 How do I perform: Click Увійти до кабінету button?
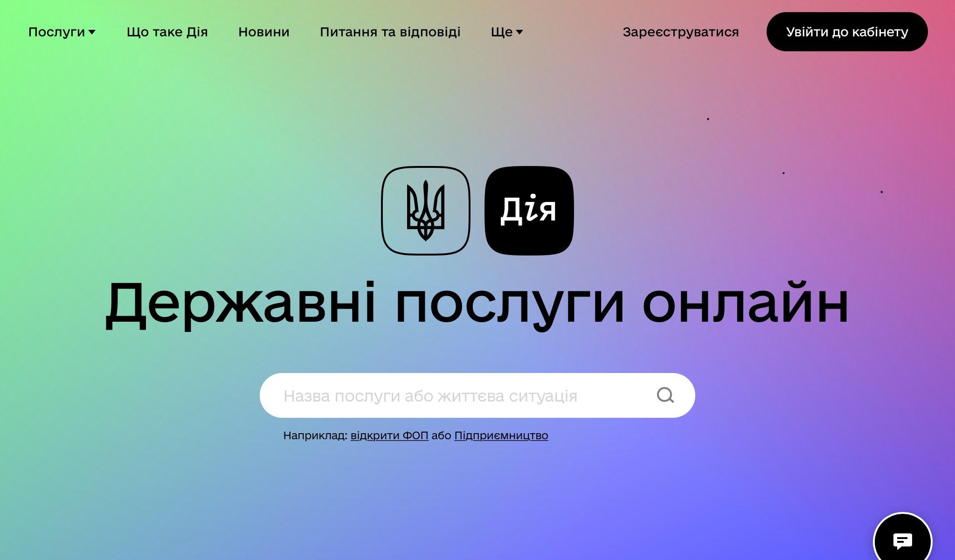[x=847, y=32]
